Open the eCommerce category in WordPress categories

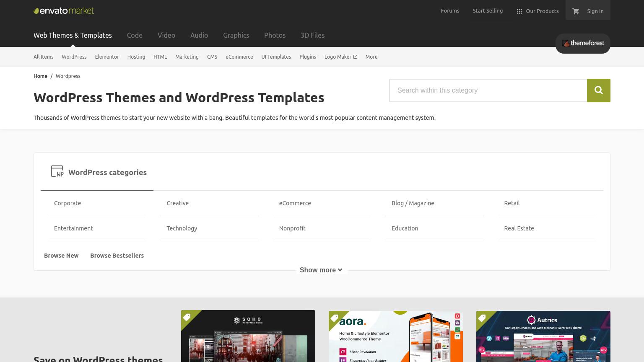point(295,203)
